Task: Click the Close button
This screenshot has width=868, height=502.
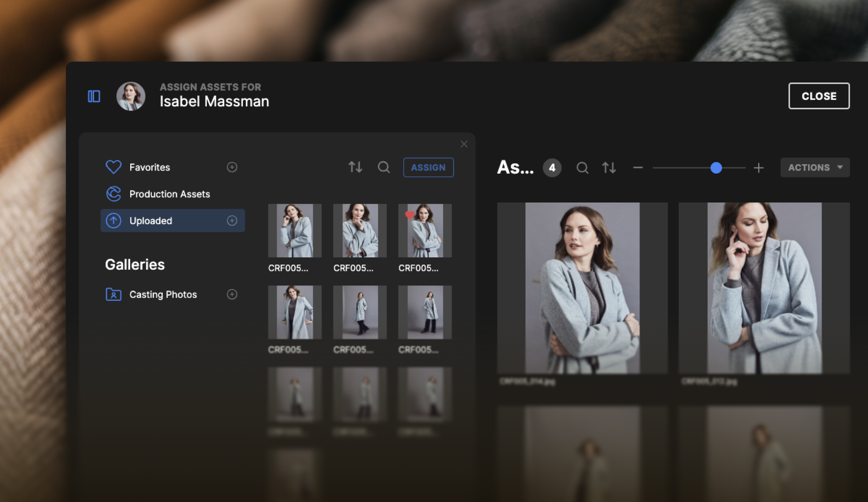Action: click(819, 96)
